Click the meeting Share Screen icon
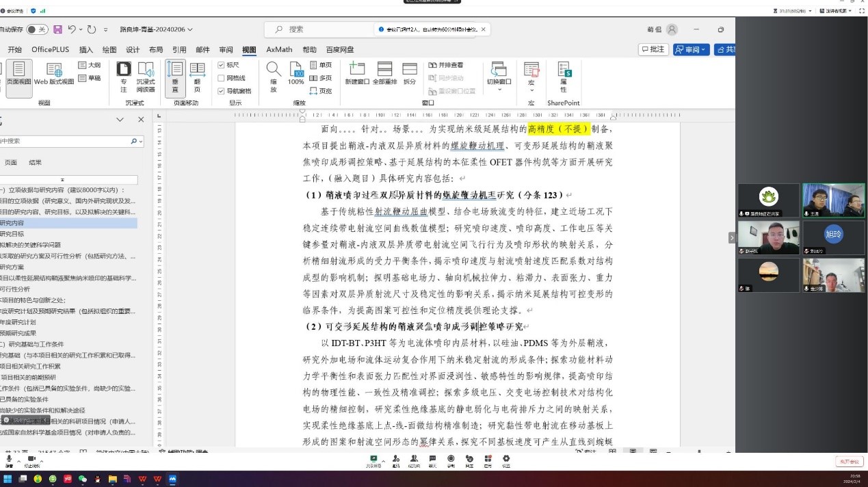This screenshot has width=868, height=487. click(373, 461)
